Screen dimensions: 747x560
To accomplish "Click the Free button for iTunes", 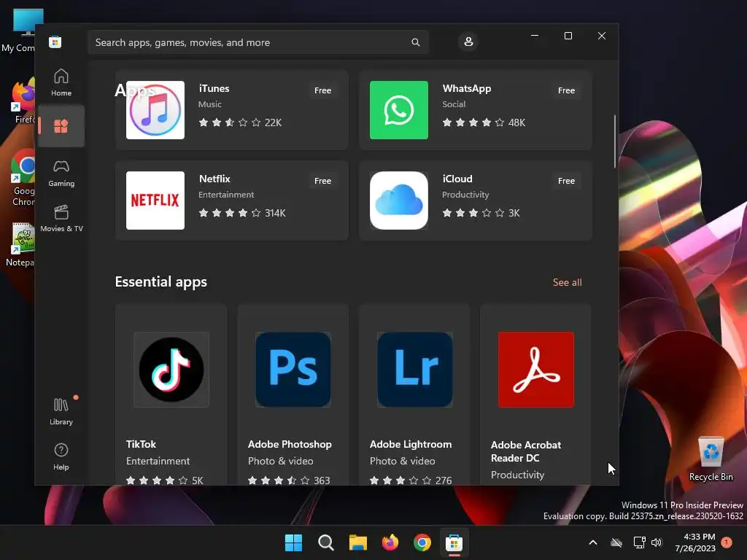I will point(322,90).
